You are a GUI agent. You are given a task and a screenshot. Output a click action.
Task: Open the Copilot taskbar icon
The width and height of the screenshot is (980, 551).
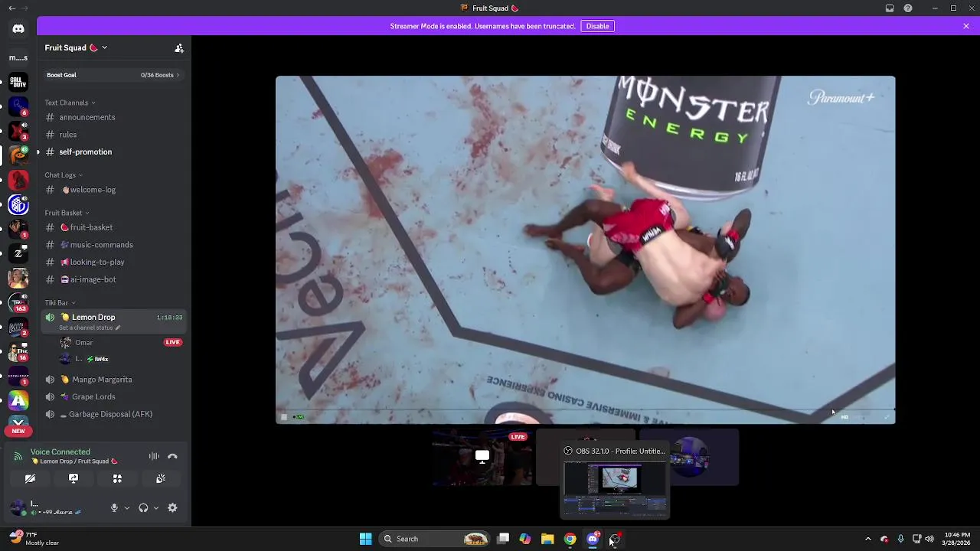click(x=525, y=539)
